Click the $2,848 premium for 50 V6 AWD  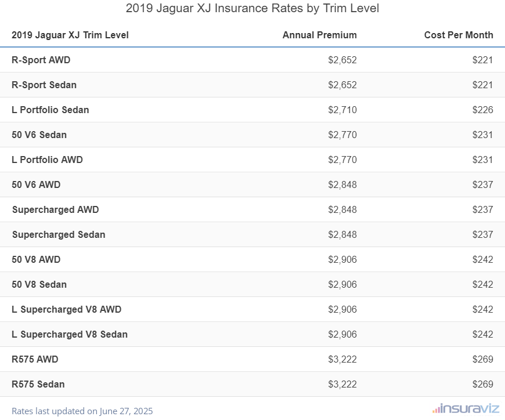[x=342, y=184]
